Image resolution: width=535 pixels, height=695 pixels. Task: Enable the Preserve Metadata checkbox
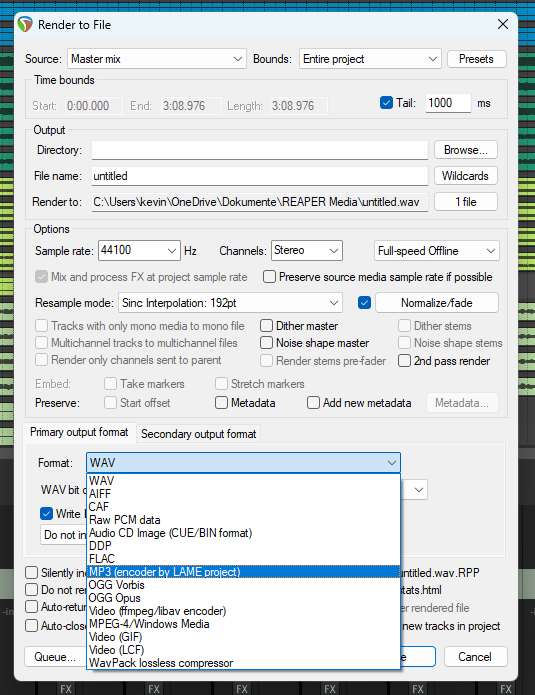(x=221, y=403)
